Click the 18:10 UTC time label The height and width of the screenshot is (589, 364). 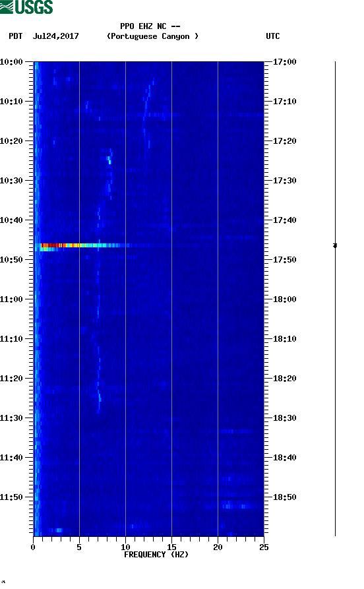284,338
